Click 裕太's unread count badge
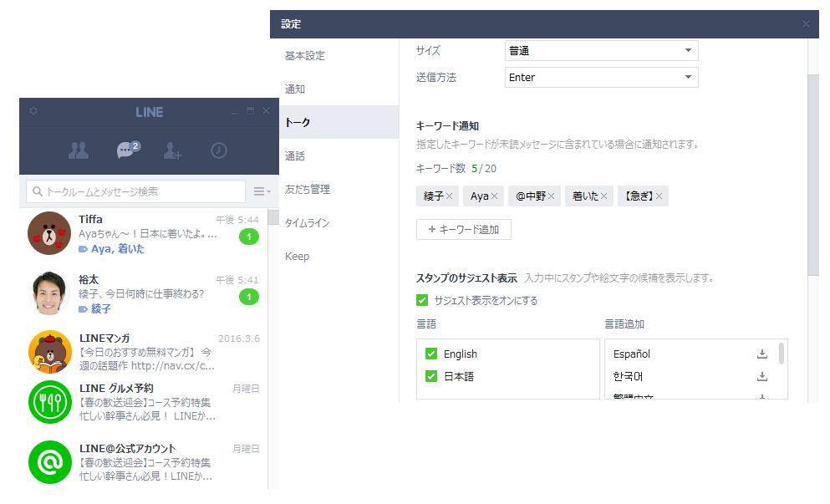The image size is (830, 504). point(249,297)
